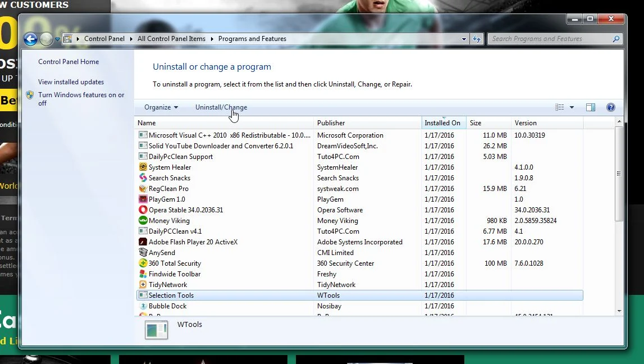Viewport: 644px width, 364px height.
Task: Click the Forward navigation arrow button
Action: pyautogui.click(x=47, y=39)
